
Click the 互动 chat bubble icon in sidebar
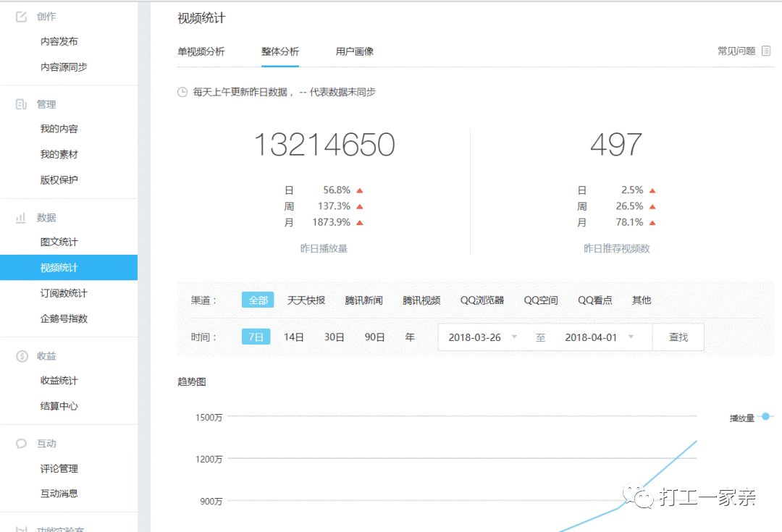point(22,443)
